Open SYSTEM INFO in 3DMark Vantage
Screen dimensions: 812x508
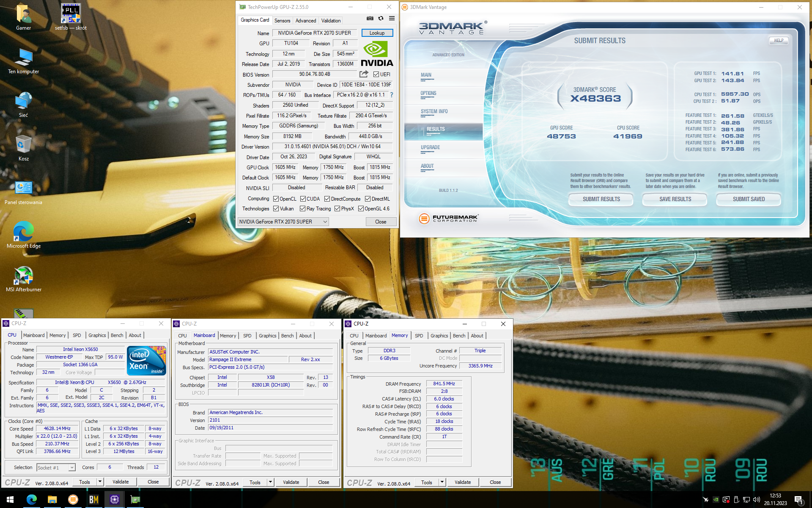[x=434, y=112]
